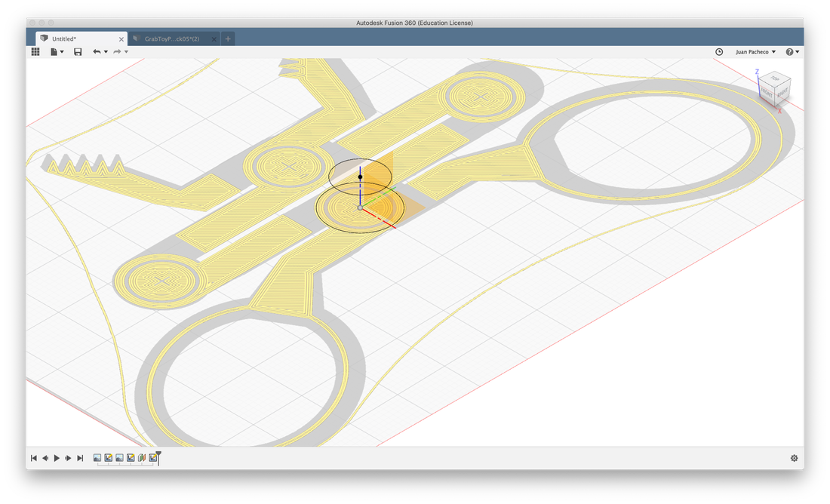Viewport: 830px width, 504px height.
Task: Select the first canvas image feature in timeline
Action: pyautogui.click(x=97, y=458)
